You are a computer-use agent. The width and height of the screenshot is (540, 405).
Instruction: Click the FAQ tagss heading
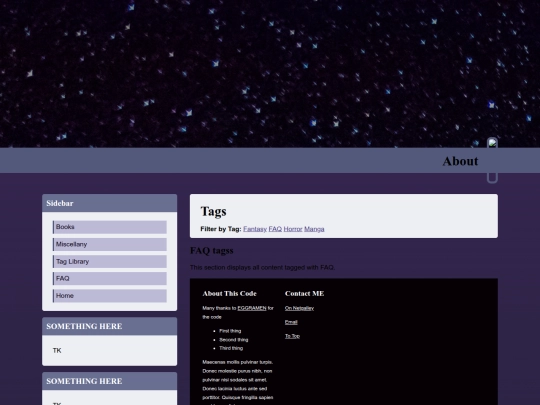211,251
